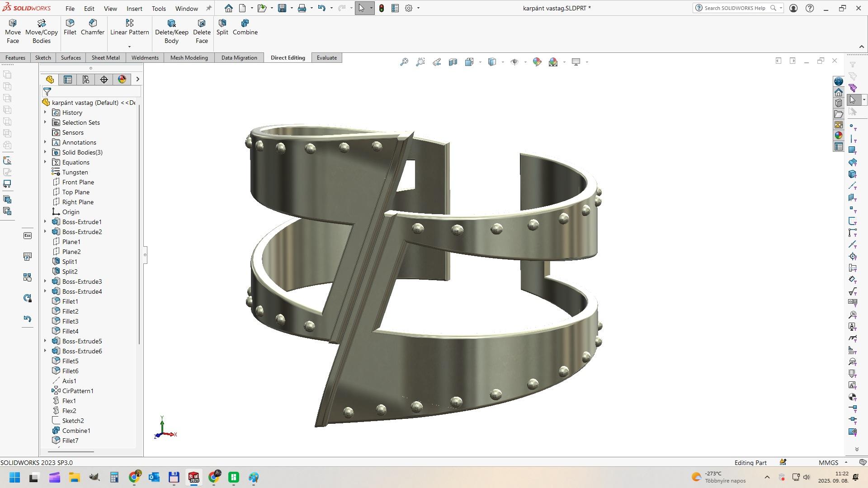The height and width of the screenshot is (488, 868).
Task: Click the Save icon in top toolbar
Action: click(282, 8)
